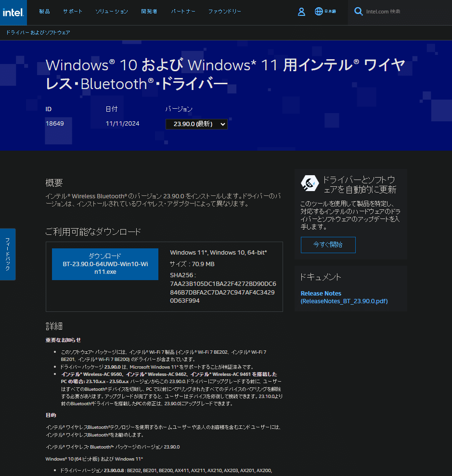Click the 目的 heading

pyautogui.click(x=51, y=415)
